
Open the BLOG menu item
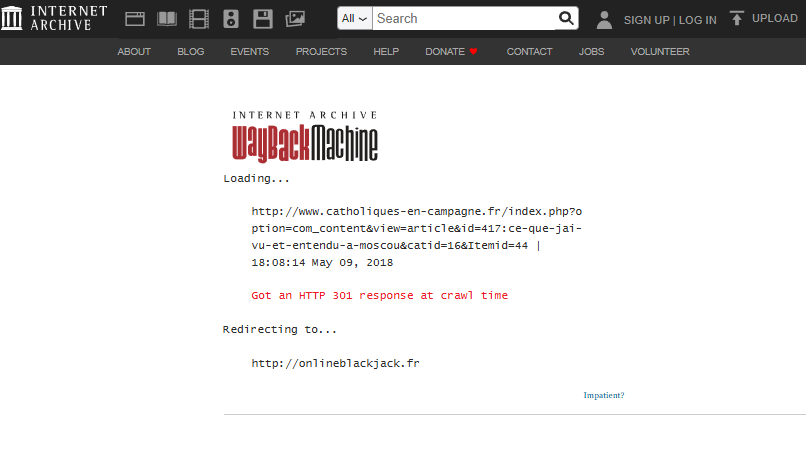[x=191, y=51]
